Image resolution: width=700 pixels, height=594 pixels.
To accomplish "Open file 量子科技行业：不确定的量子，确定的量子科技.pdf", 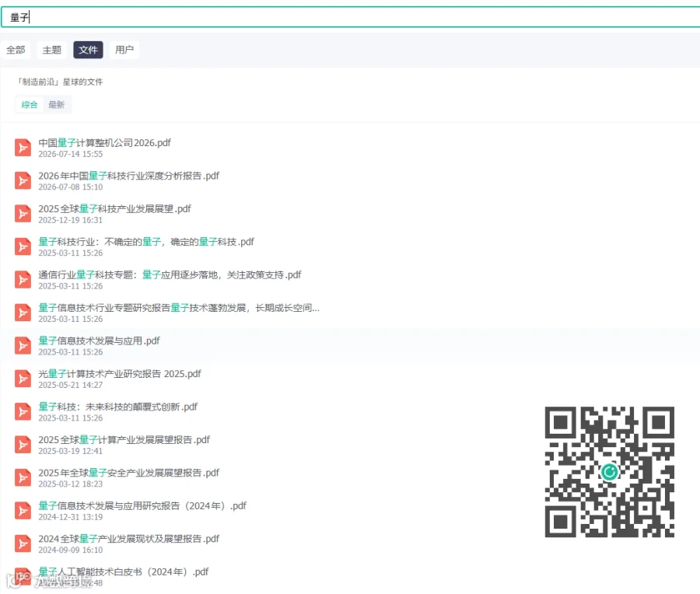I will point(146,242).
